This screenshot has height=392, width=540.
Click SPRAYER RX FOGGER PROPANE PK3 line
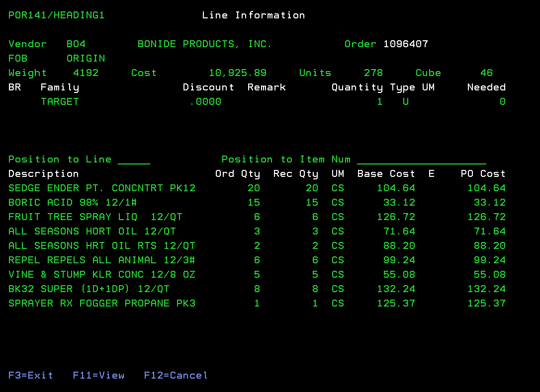click(102, 304)
